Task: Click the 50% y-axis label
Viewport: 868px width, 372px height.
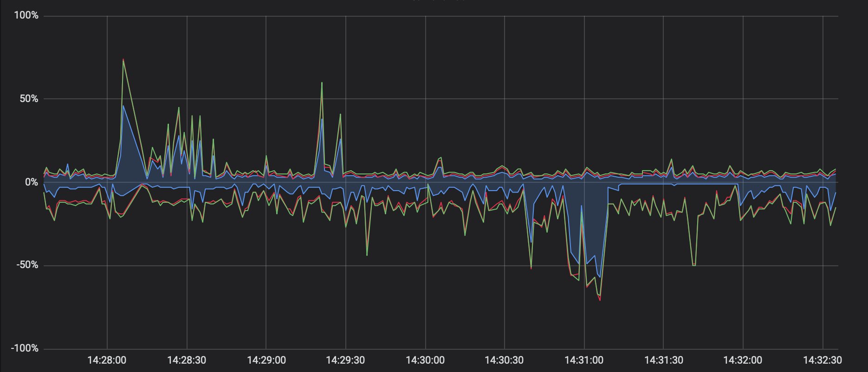Action: pos(28,99)
